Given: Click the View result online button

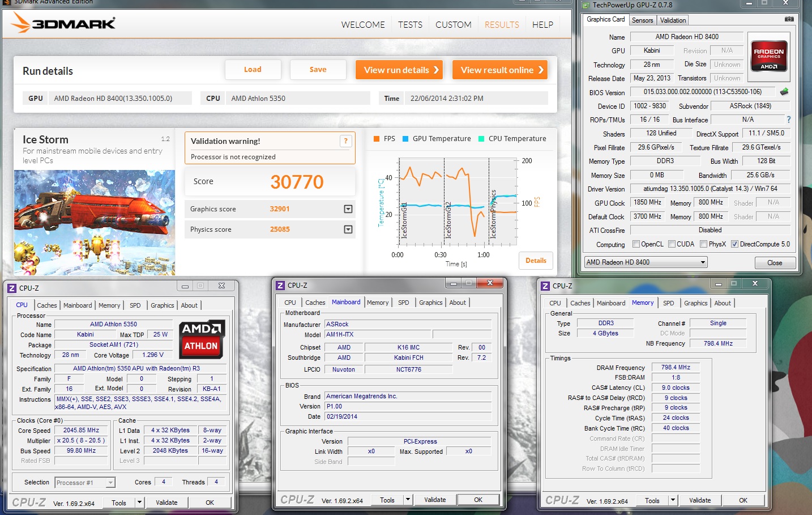Looking at the screenshot, I should coord(500,70).
